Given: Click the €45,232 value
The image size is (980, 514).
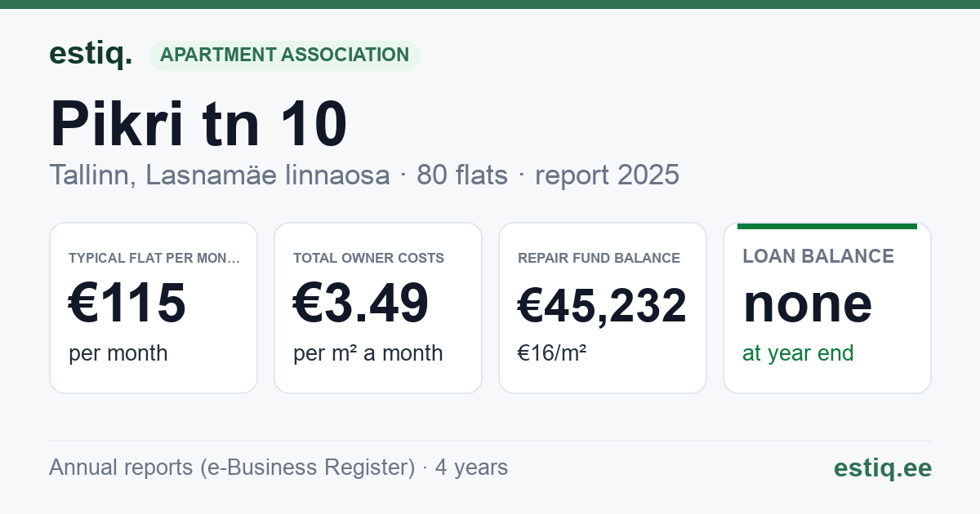Looking at the screenshot, I should click(x=603, y=306).
